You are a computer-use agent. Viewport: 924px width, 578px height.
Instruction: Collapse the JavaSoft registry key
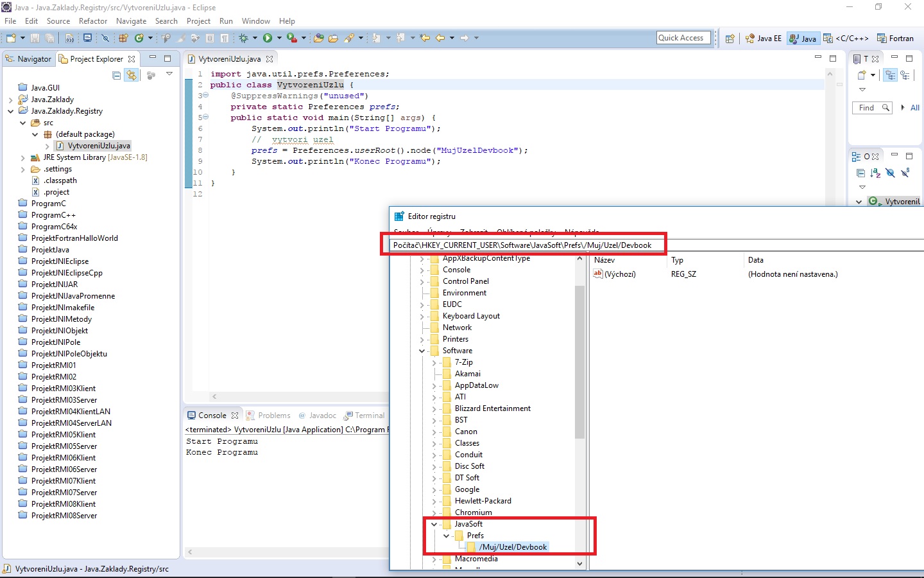pyautogui.click(x=434, y=524)
